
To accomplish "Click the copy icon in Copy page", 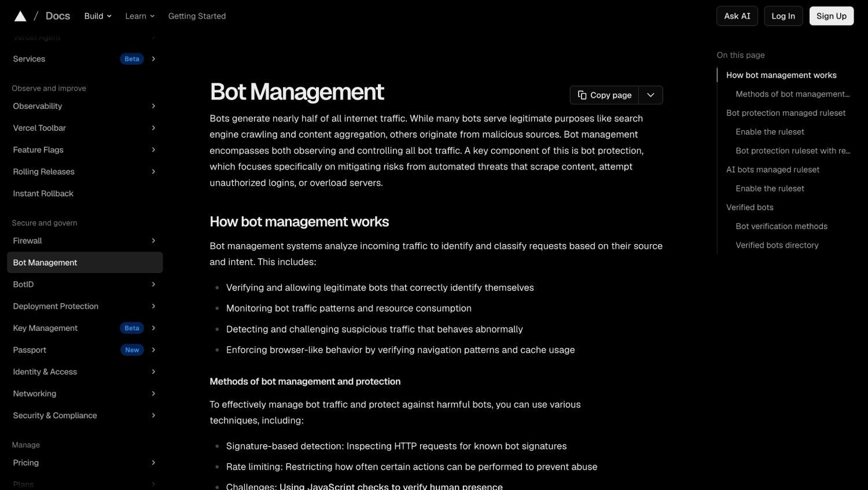I will coord(582,95).
